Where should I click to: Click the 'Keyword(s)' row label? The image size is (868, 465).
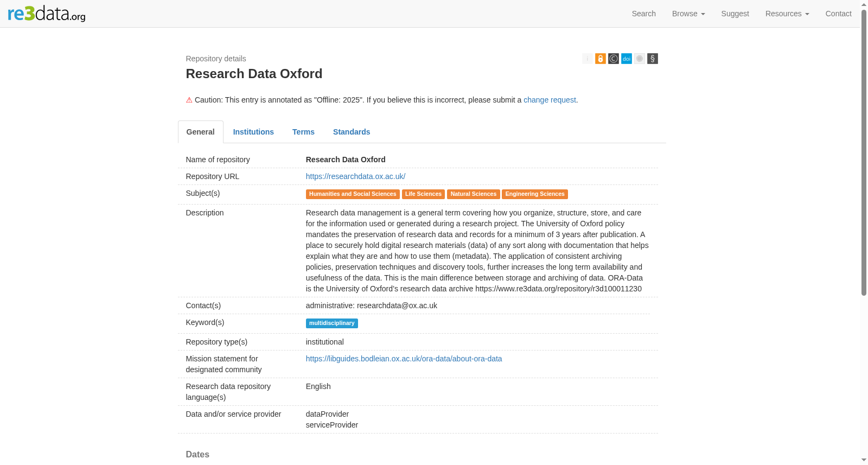[205, 322]
